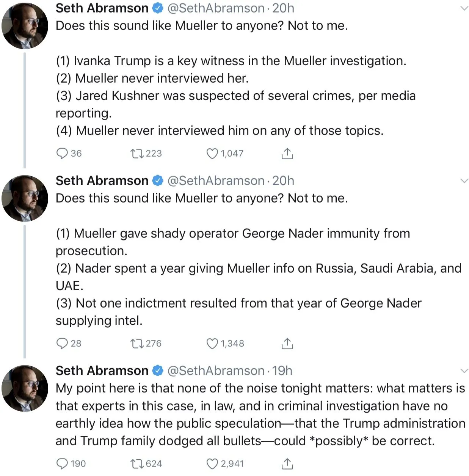Reply to the George Nader immunity tweet
Screen dimensions: 469x476
click(62, 343)
